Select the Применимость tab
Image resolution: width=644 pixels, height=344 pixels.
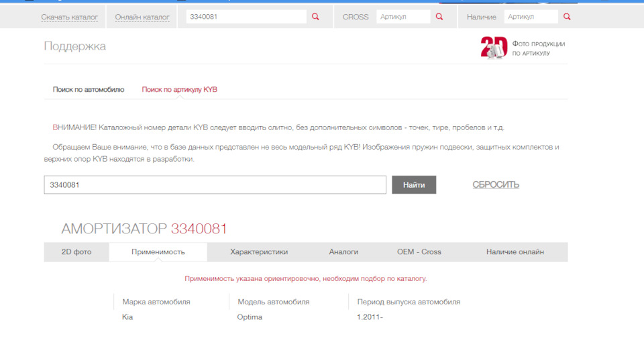(158, 252)
